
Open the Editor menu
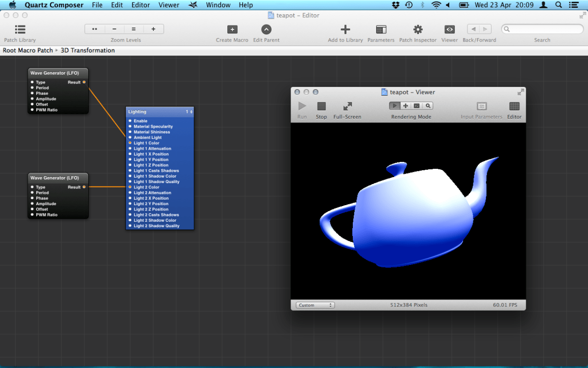[x=141, y=5]
